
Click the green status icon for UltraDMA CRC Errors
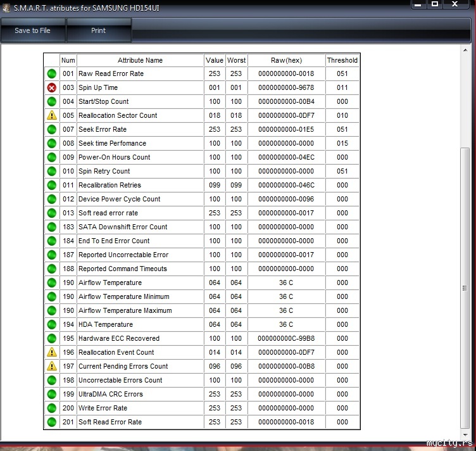click(x=52, y=394)
